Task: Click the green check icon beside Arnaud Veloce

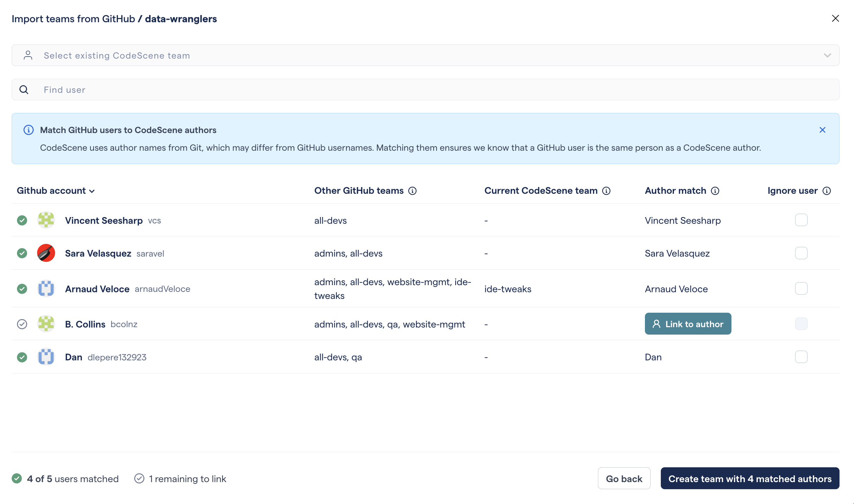Action: tap(22, 288)
